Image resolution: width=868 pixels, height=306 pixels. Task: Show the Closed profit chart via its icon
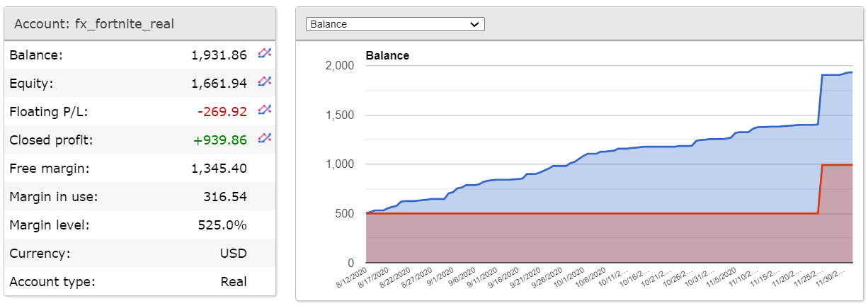pos(265,138)
